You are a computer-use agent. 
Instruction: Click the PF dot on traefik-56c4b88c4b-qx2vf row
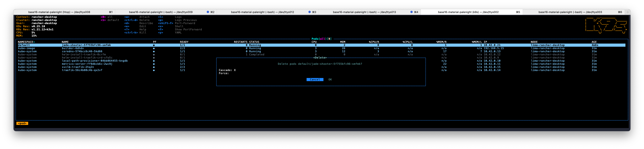(x=154, y=70)
